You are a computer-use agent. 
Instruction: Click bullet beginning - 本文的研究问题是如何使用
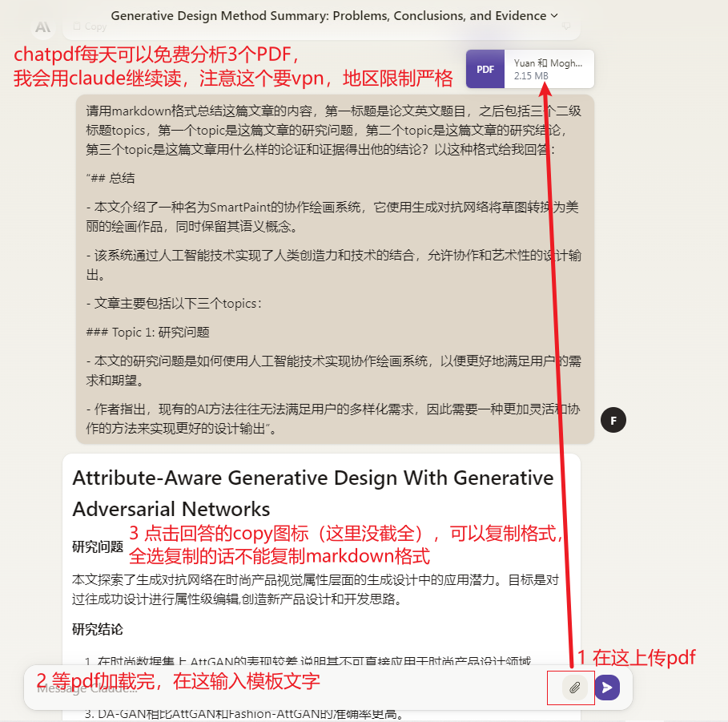333,370
